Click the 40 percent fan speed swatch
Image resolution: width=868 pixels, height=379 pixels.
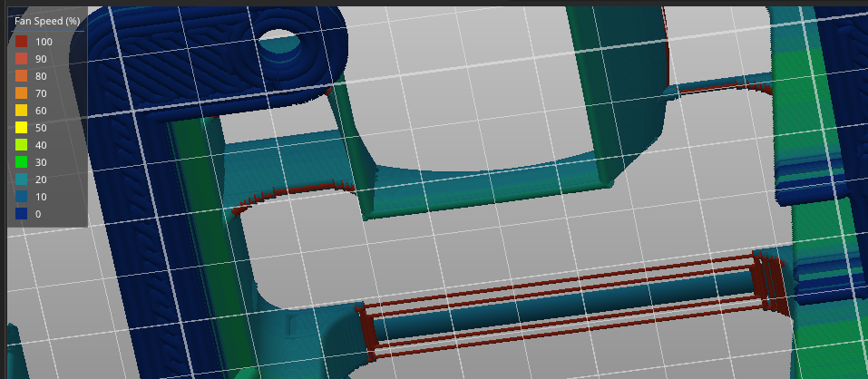click(x=21, y=145)
